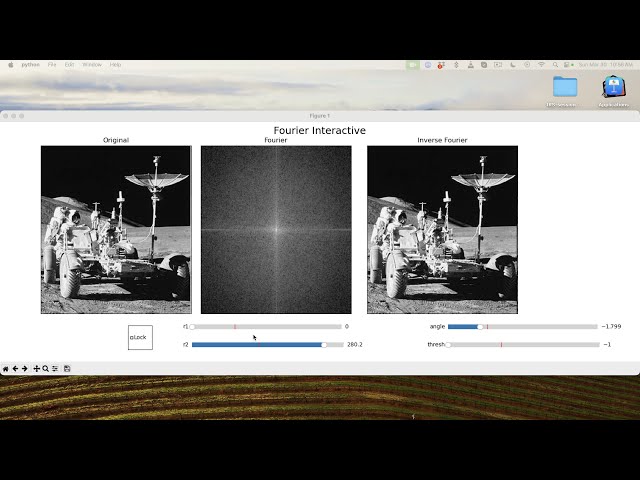Click the r1 value 0
The image size is (640, 480).
(347, 327)
